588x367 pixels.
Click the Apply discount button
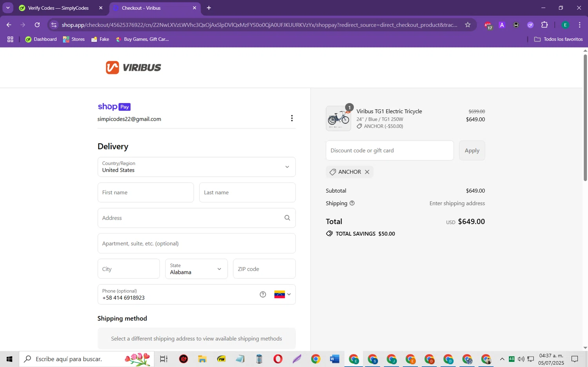[x=472, y=150]
